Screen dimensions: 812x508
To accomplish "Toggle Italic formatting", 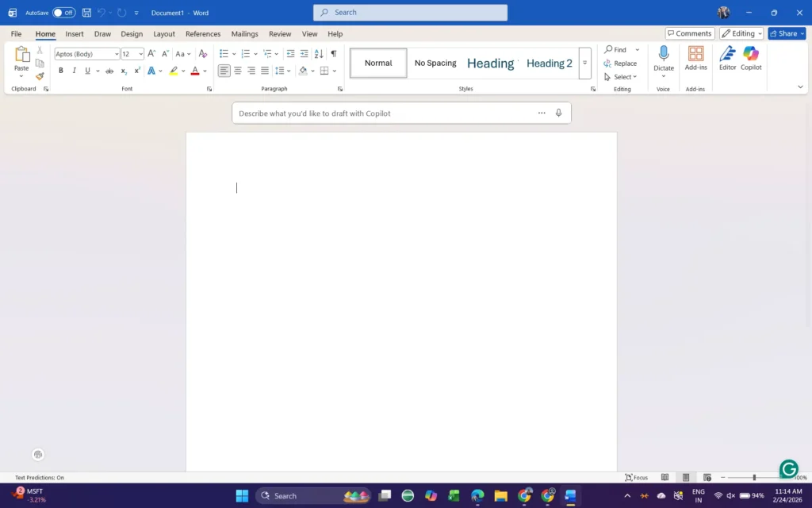I will pyautogui.click(x=75, y=71).
